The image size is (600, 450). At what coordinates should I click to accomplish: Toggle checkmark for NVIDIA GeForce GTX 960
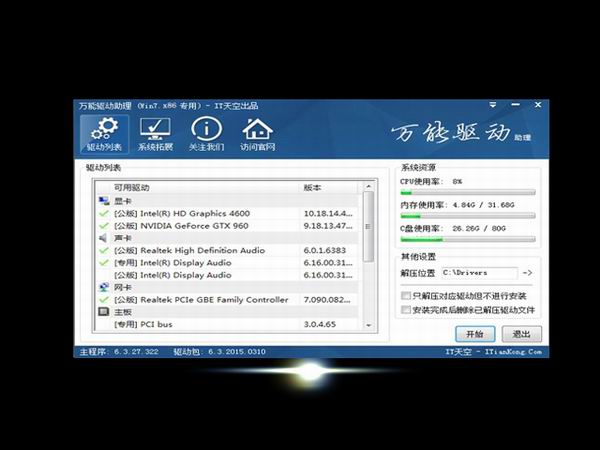pyautogui.click(x=104, y=226)
